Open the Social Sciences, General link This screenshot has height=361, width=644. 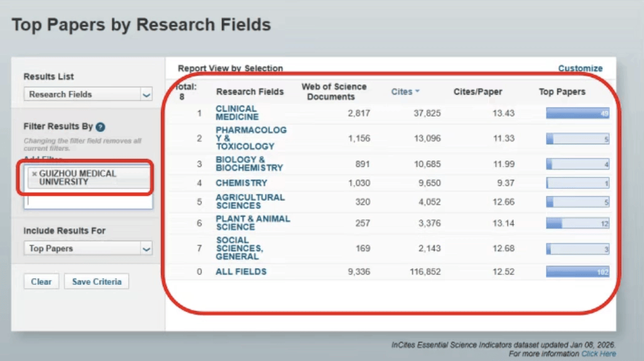tap(239, 248)
